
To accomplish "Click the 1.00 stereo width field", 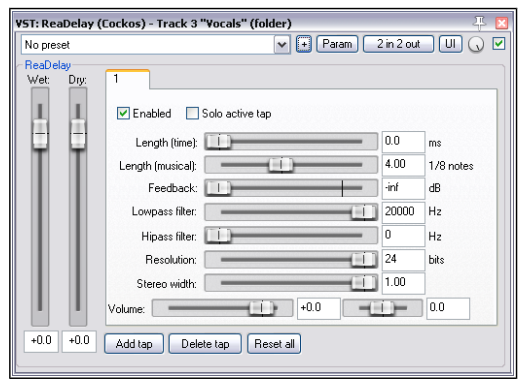I will [x=403, y=283].
